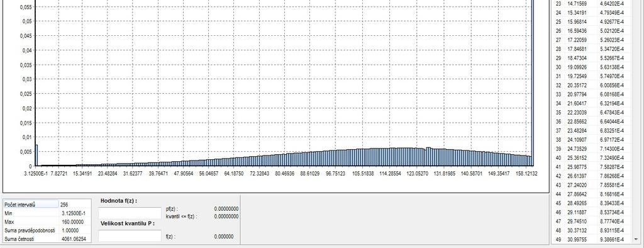
Task: Select table row 35 with value 22.23039
Action: [591, 112]
